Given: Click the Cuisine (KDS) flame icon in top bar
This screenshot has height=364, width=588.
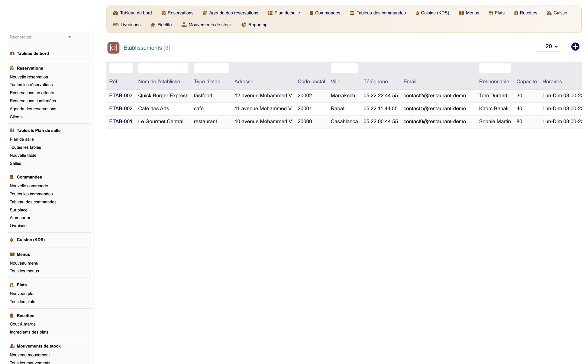Looking at the screenshot, I should (x=417, y=13).
